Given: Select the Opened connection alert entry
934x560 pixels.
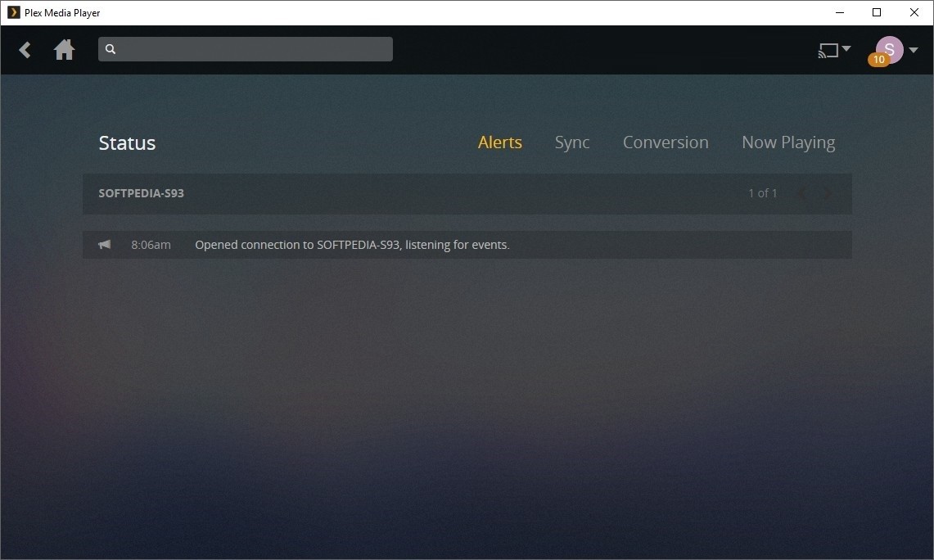Looking at the screenshot, I should (x=352, y=244).
